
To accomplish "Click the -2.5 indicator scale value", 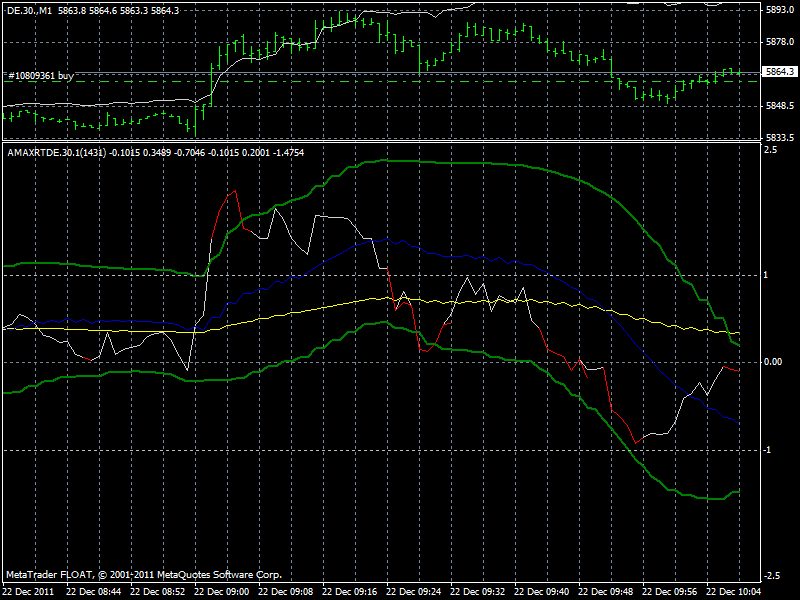I will pyautogui.click(x=770, y=577).
